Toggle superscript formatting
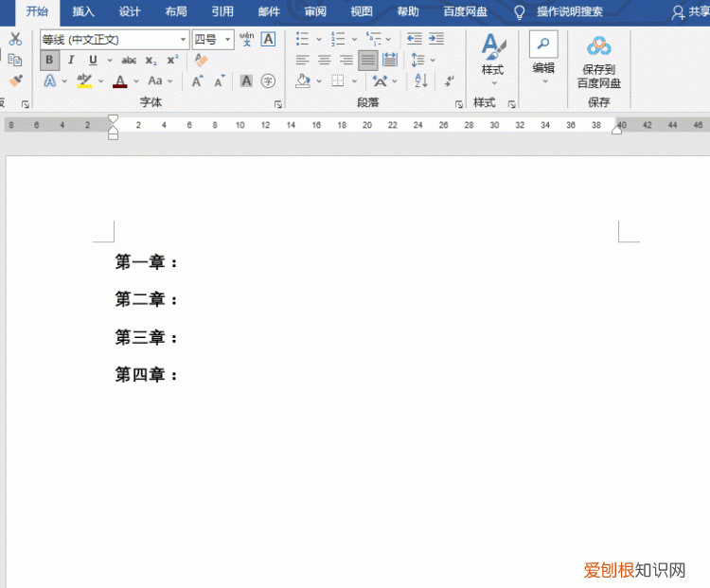 pos(172,60)
